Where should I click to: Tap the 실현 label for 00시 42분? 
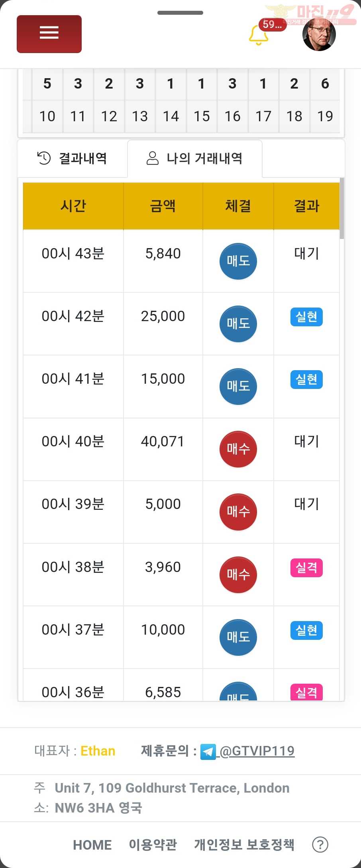[306, 317]
